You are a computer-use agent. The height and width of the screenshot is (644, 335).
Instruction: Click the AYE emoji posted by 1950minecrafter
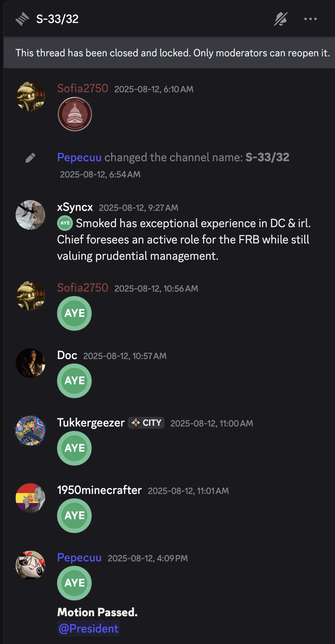pos(74,515)
